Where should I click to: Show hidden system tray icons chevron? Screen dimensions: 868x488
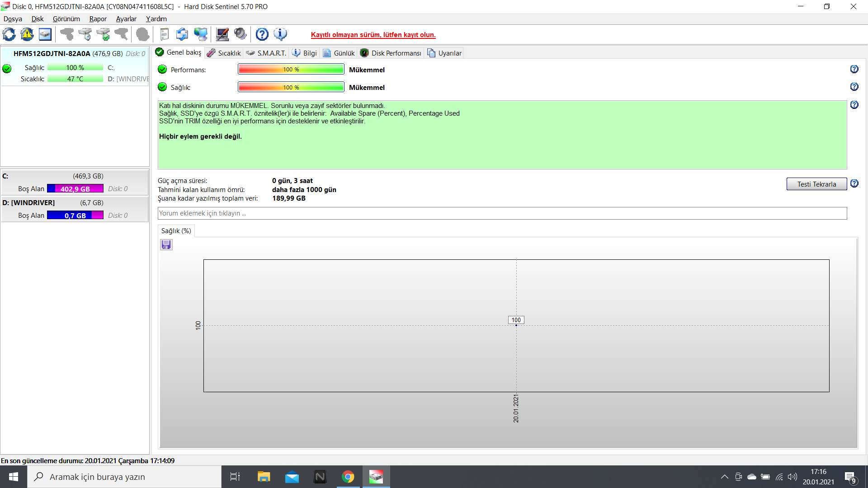(x=724, y=477)
